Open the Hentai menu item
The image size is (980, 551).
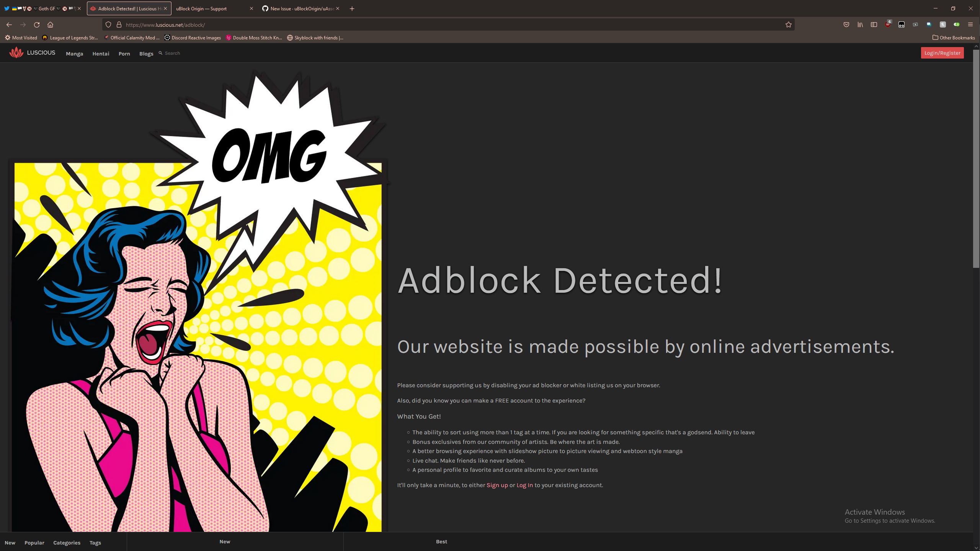coord(101,54)
